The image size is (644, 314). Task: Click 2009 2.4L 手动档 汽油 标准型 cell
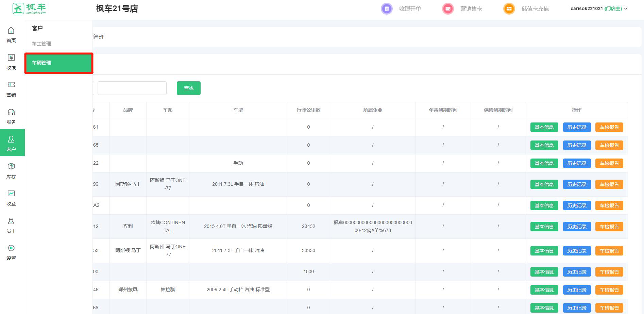pos(238,290)
